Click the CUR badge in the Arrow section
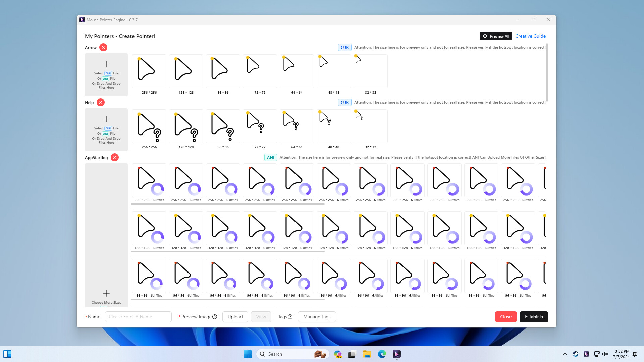The image size is (644, 362). point(344,47)
